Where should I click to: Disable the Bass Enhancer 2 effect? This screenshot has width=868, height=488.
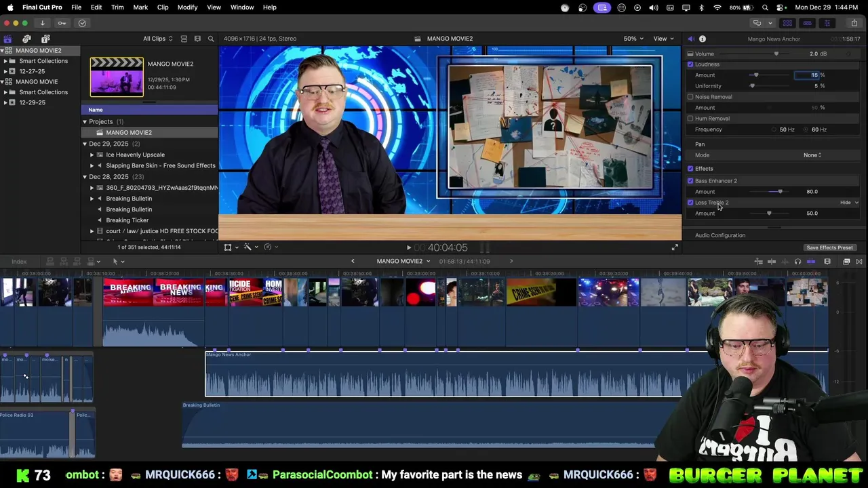[690, 181]
